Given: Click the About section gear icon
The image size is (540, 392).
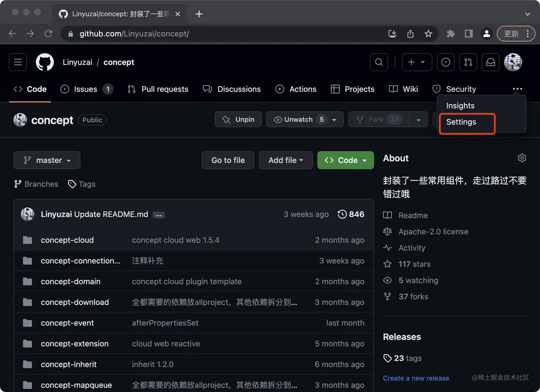Looking at the screenshot, I should 522,158.
